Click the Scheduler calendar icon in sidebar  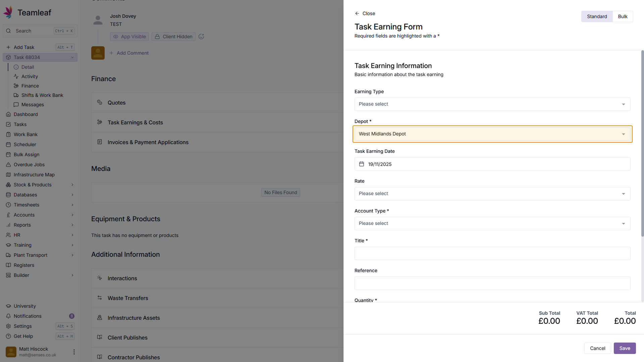click(x=8, y=144)
